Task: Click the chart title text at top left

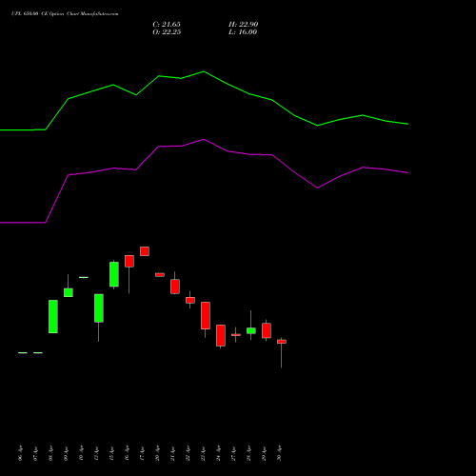Action: click(65, 14)
